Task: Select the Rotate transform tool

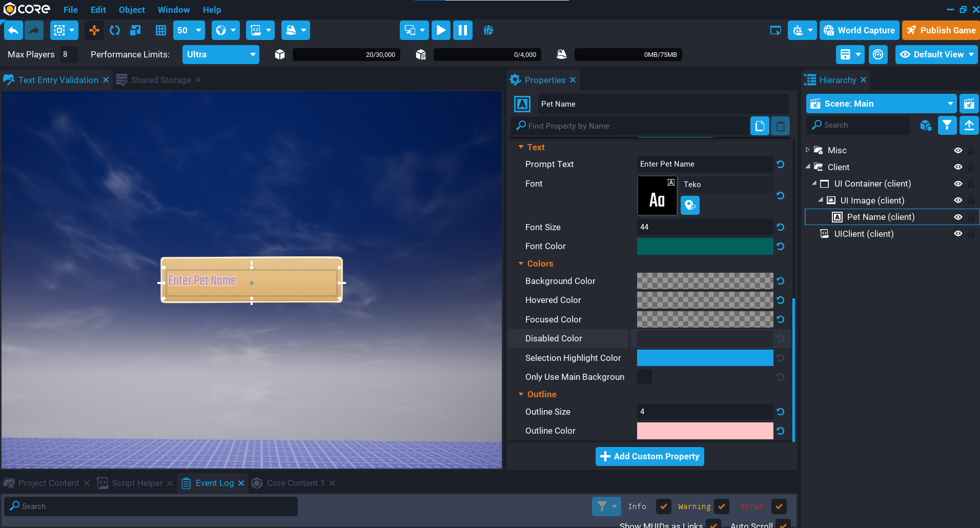Action: coord(115,30)
